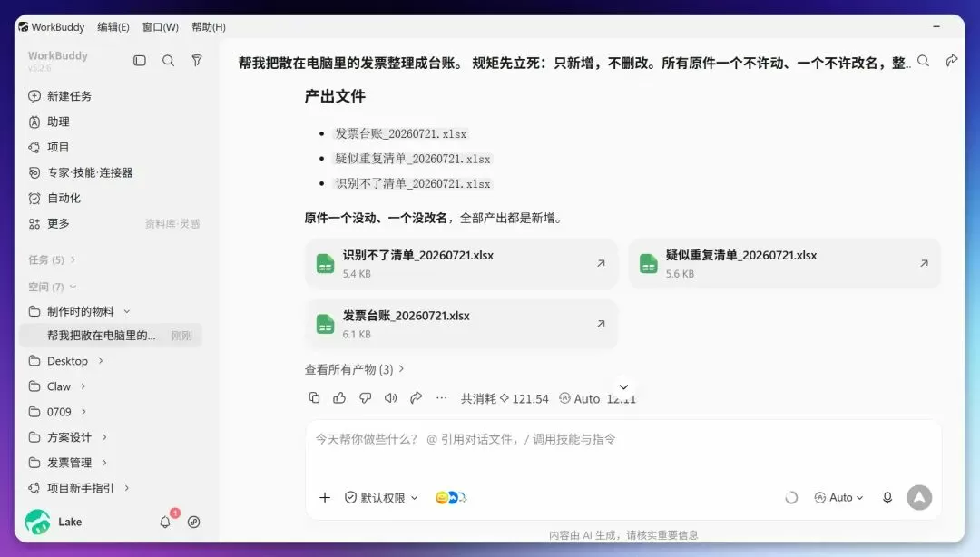Expand the 任务 (5) section
Screen dimensions: 980x557
coord(51,259)
